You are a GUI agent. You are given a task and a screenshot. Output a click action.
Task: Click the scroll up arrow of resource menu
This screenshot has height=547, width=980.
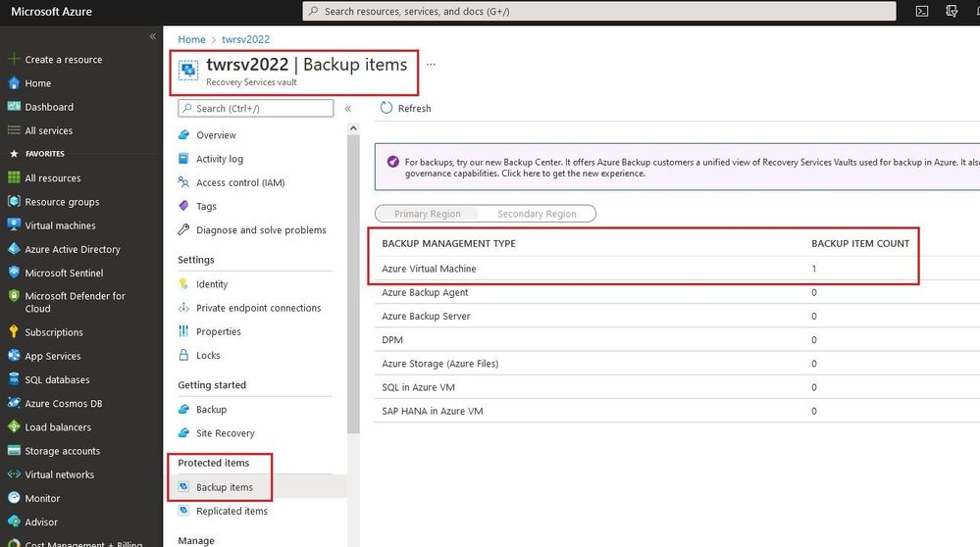pyautogui.click(x=353, y=128)
